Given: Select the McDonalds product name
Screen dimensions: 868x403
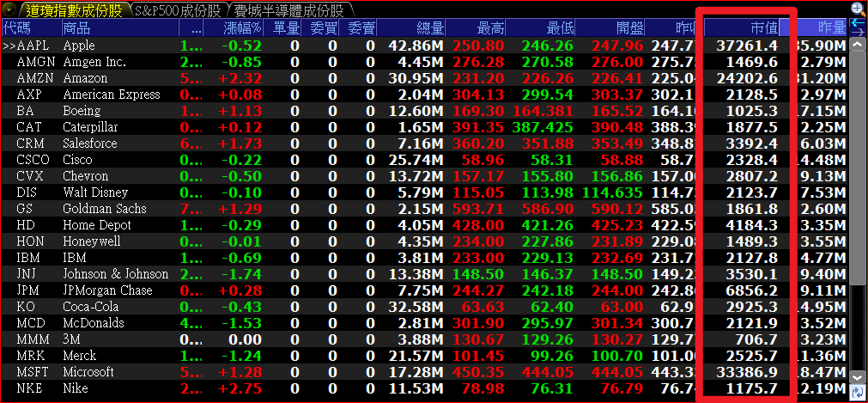Looking at the screenshot, I should pos(94,323).
